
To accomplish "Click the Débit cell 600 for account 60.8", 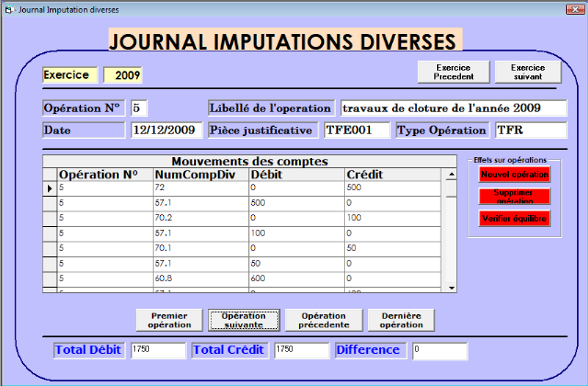I will pos(296,279).
